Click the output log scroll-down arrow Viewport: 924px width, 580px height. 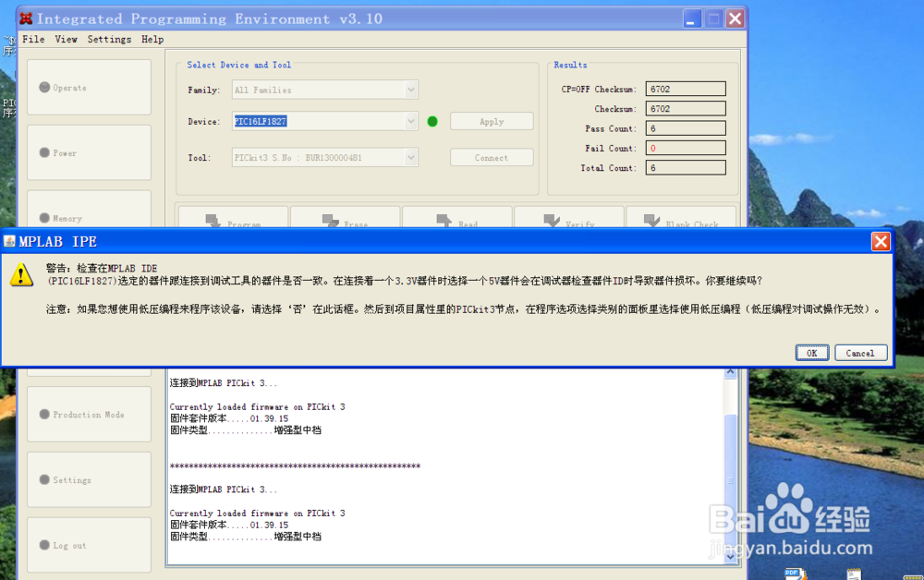pyautogui.click(x=730, y=556)
